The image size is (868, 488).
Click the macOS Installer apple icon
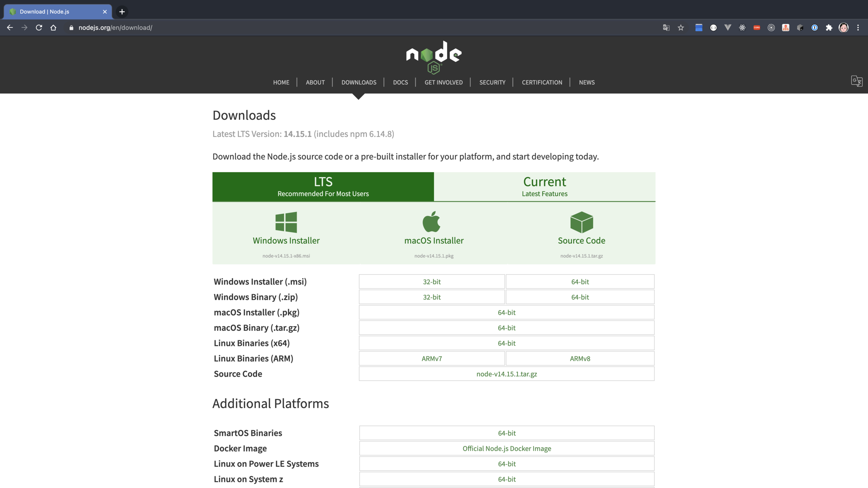431,222
